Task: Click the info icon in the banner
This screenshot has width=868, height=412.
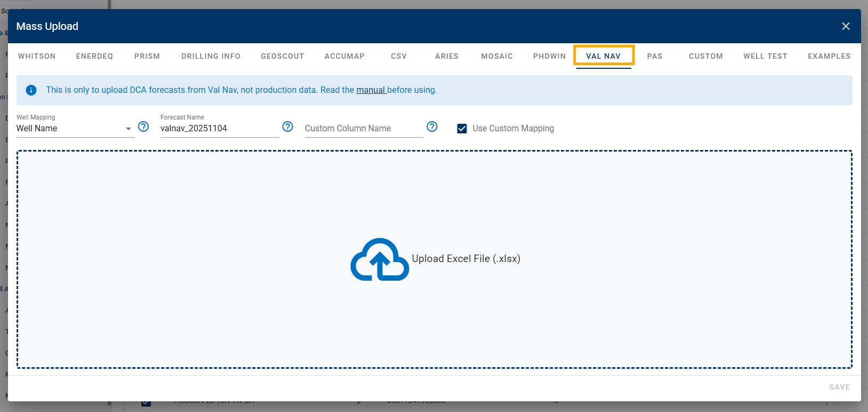Action: pos(31,90)
